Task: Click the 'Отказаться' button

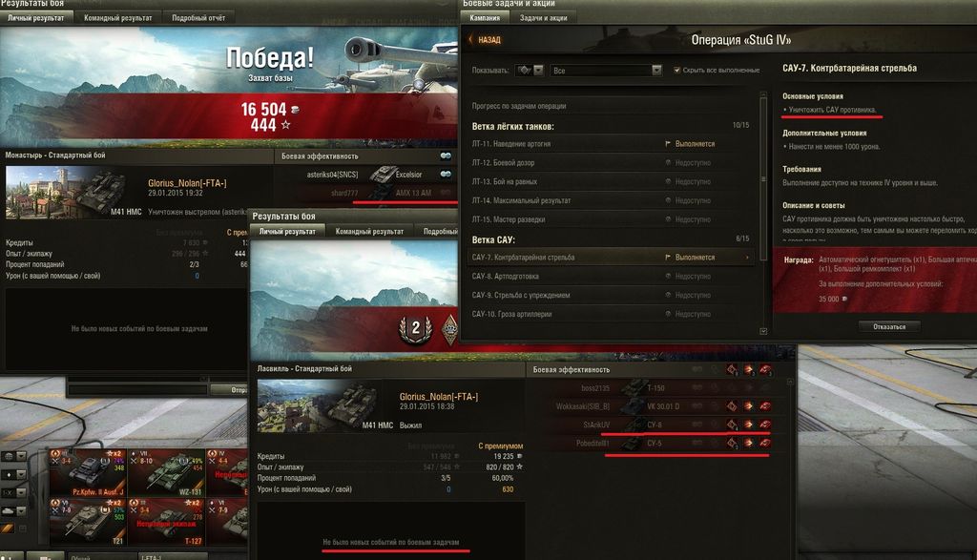Action: tap(889, 326)
